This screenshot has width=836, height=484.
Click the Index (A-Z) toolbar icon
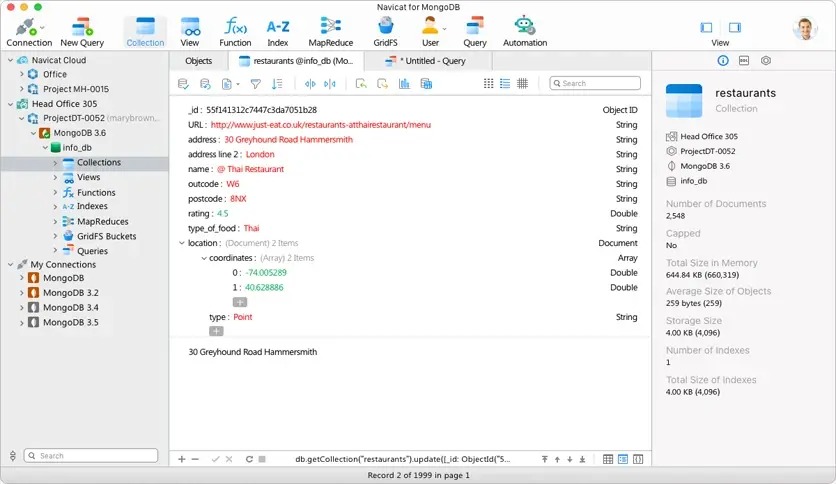[278, 30]
